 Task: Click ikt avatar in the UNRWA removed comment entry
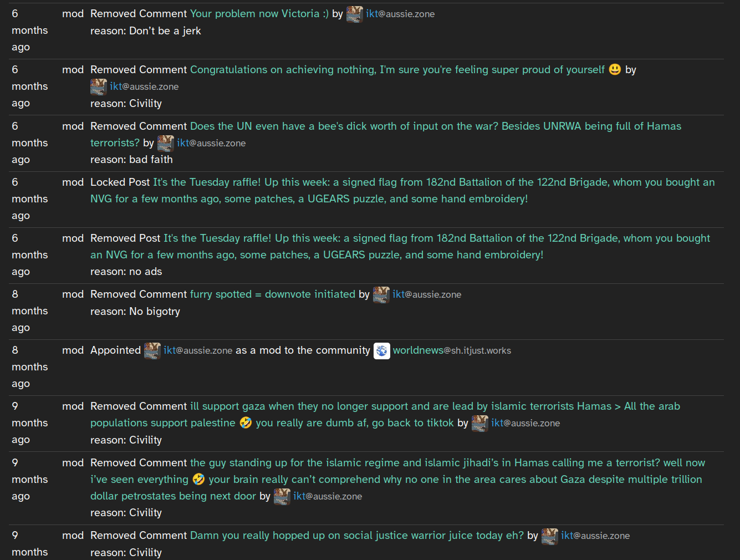tap(166, 143)
